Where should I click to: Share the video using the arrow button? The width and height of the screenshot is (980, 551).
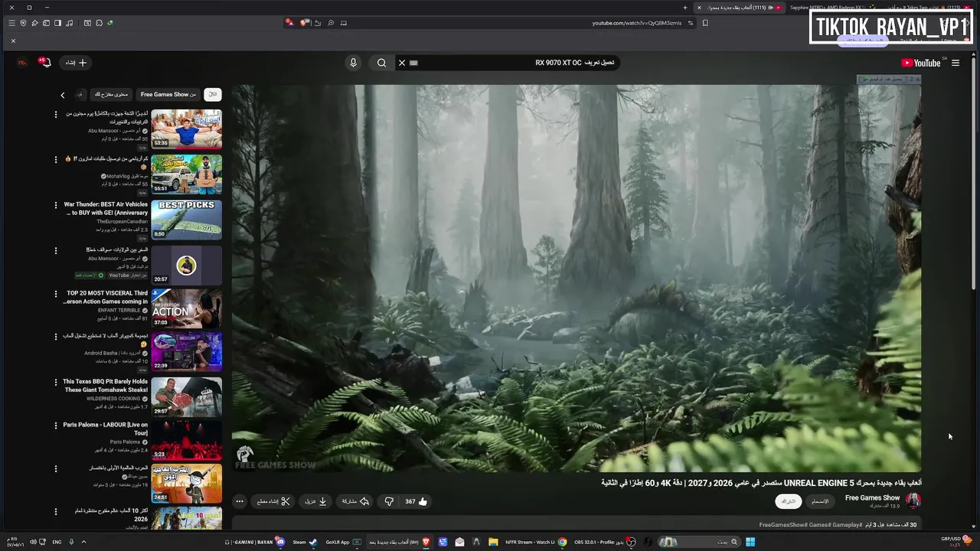coord(355,501)
